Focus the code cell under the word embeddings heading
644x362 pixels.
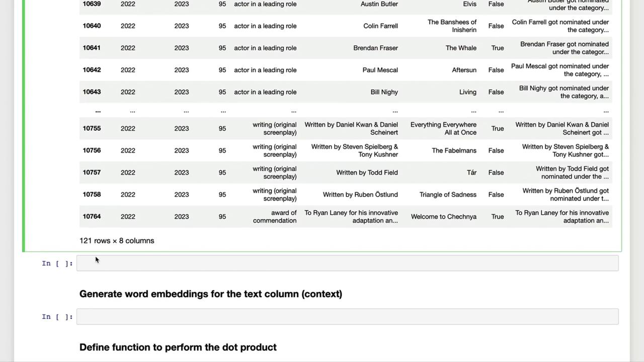[347, 317]
